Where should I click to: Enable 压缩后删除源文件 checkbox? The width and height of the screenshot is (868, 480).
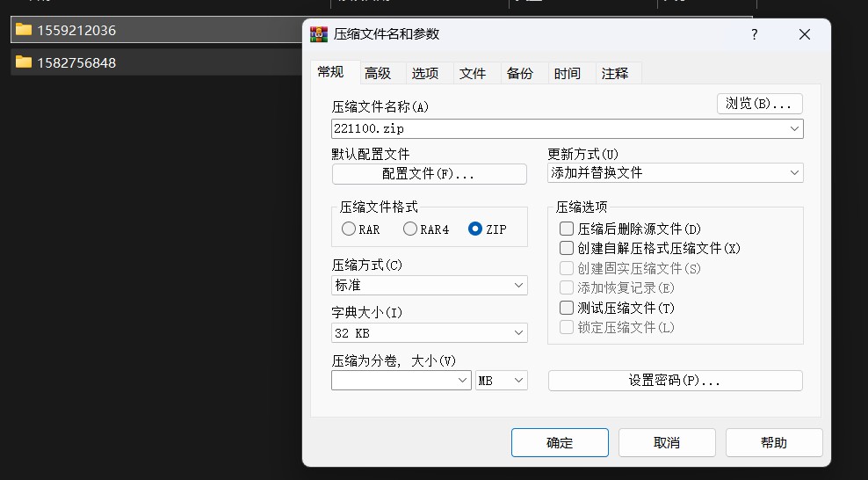point(567,229)
